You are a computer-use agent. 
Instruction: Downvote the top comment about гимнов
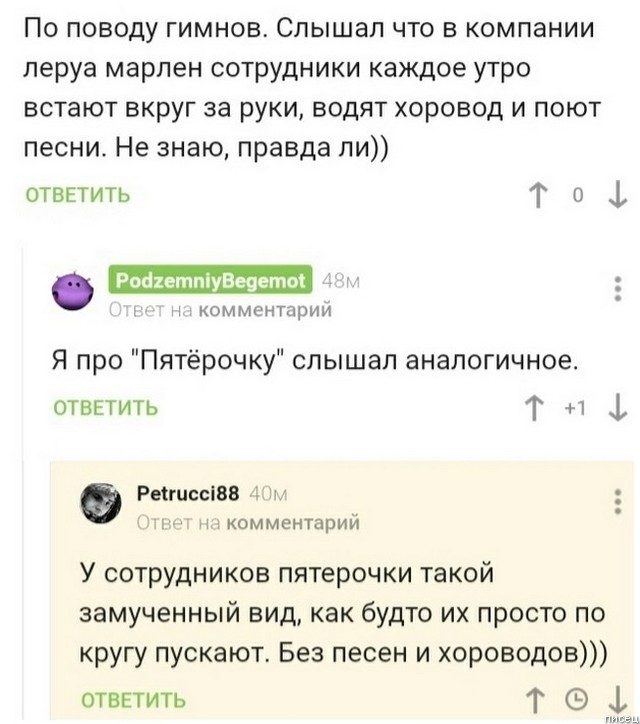[612, 195]
